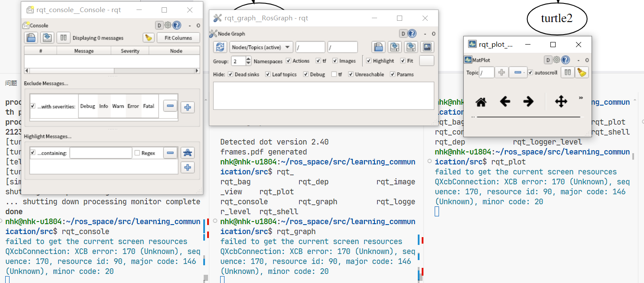Viewport: 644px width, 283px height.
Task: Open Console plugin settings gear icon
Action: [x=168, y=26]
